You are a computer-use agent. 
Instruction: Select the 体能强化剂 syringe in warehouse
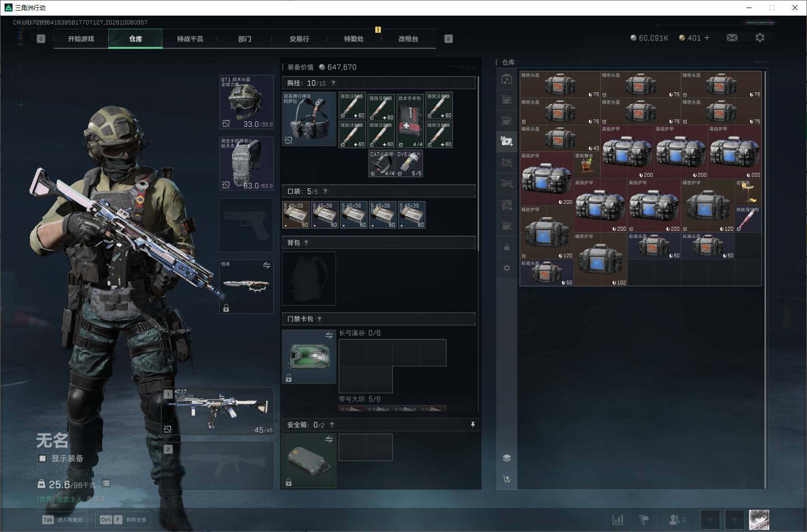(x=748, y=219)
